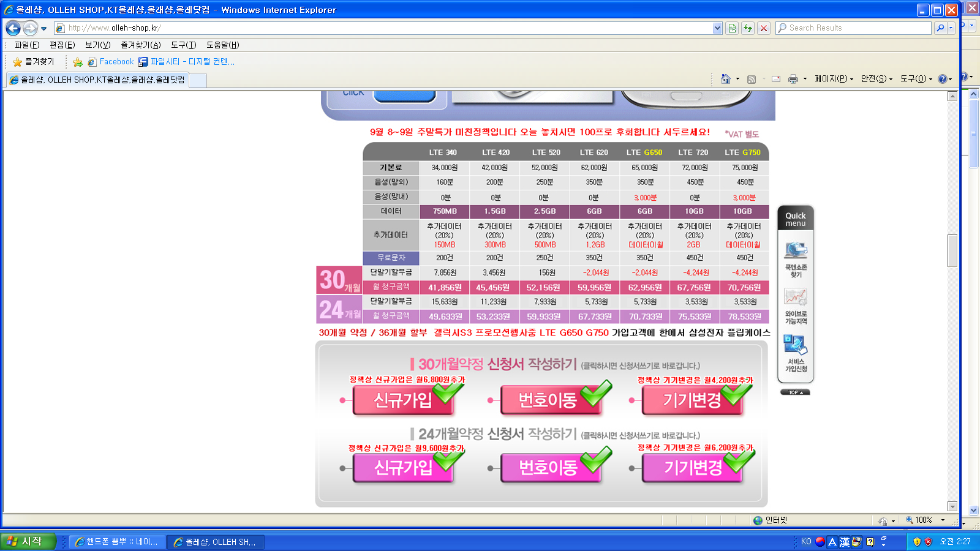Click the Search Results input box
This screenshot has height=551, width=980.
[853, 28]
